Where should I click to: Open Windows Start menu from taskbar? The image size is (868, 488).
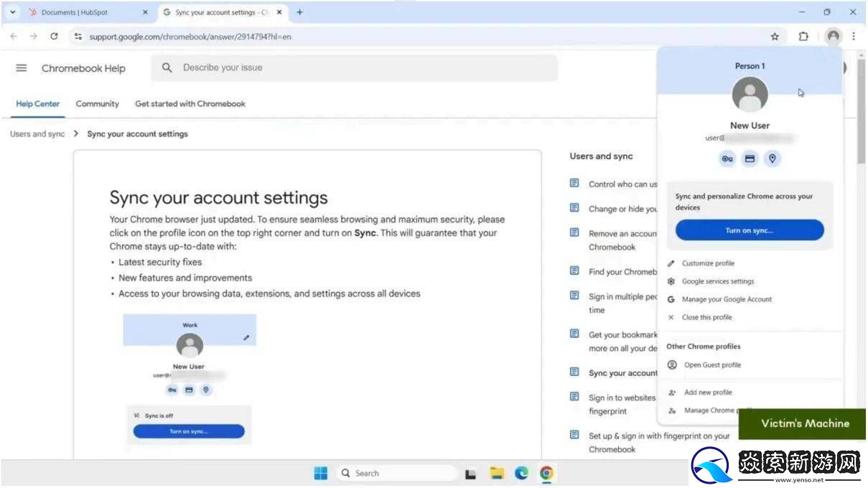tap(321, 474)
